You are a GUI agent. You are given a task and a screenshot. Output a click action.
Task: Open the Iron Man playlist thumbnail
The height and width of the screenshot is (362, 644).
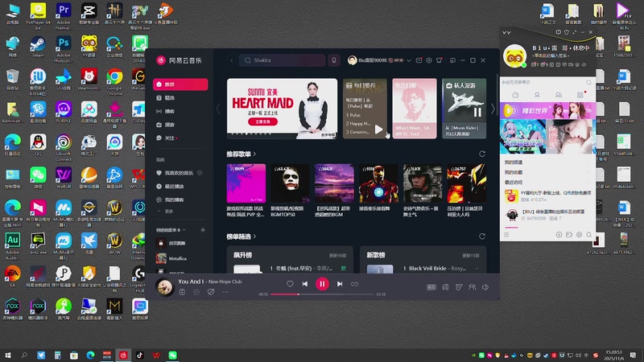(378, 183)
